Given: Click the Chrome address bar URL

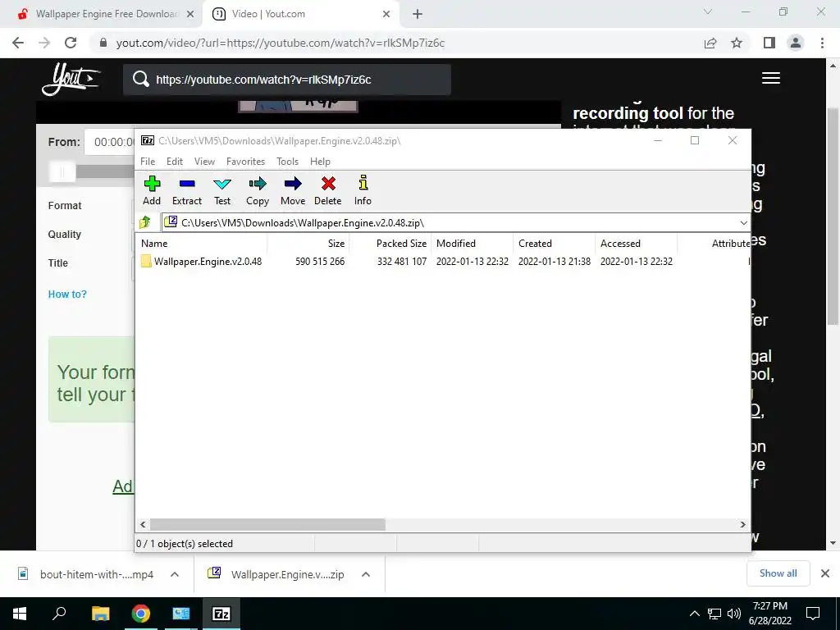Looking at the screenshot, I should pos(281,43).
